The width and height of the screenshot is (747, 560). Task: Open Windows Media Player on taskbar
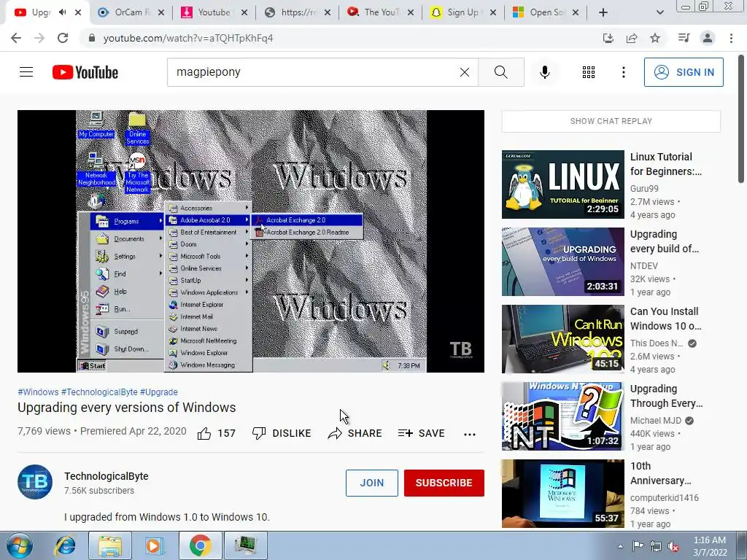pyautogui.click(x=153, y=545)
